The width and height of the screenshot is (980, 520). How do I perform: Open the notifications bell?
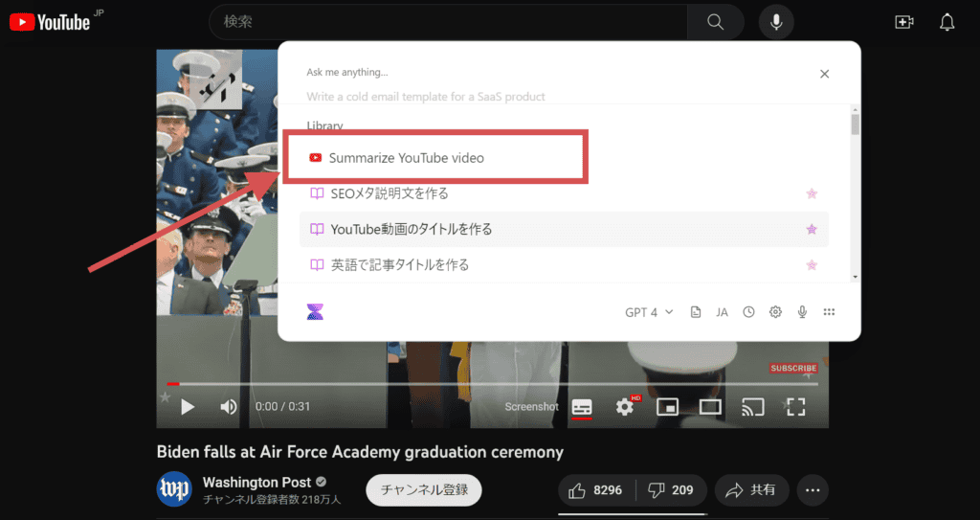[x=947, y=22]
